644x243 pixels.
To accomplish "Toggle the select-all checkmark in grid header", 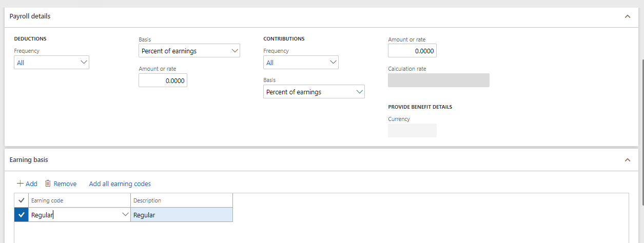I will pos(21,200).
